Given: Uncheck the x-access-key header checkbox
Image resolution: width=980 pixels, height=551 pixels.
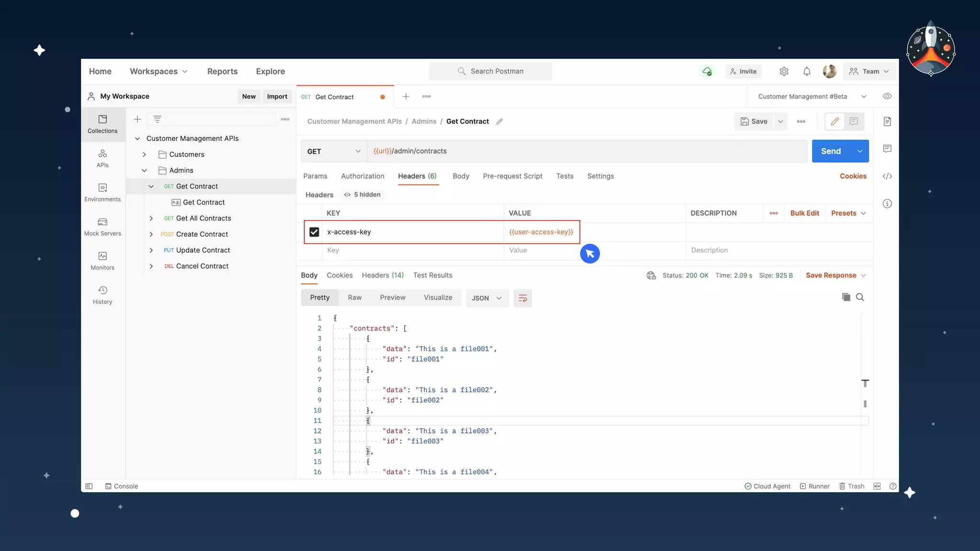Looking at the screenshot, I should point(314,232).
